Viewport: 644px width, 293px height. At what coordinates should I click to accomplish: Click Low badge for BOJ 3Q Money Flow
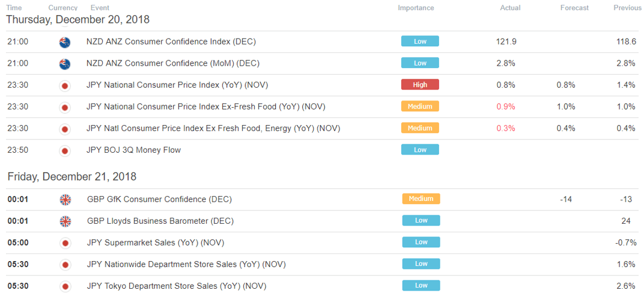[420, 149]
